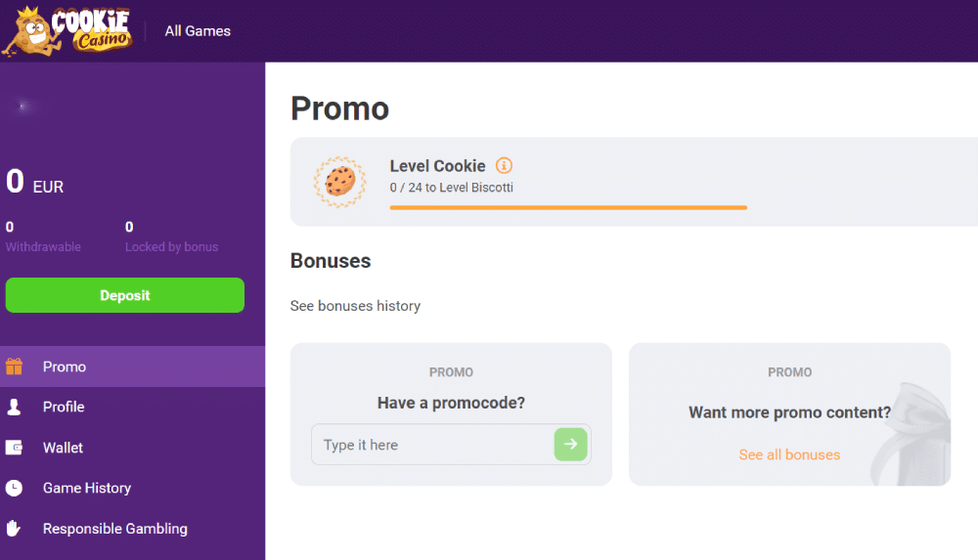Image resolution: width=978 pixels, height=560 pixels.
Task: Click the level progress bar
Action: pos(568,207)
